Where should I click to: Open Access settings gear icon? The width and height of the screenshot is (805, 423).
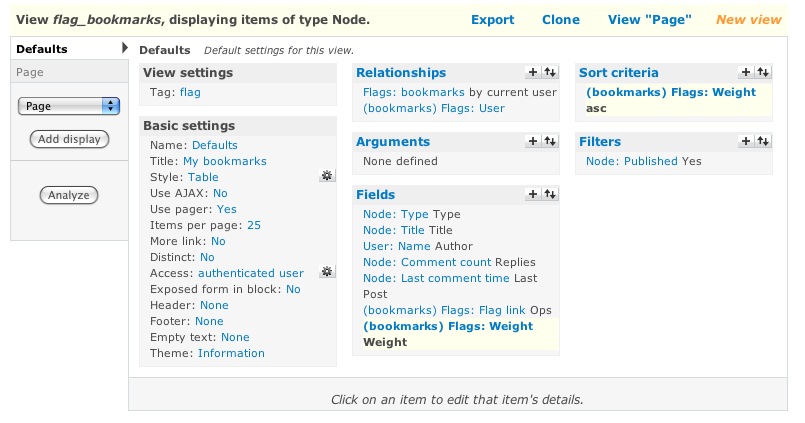(x=326, y=272)
